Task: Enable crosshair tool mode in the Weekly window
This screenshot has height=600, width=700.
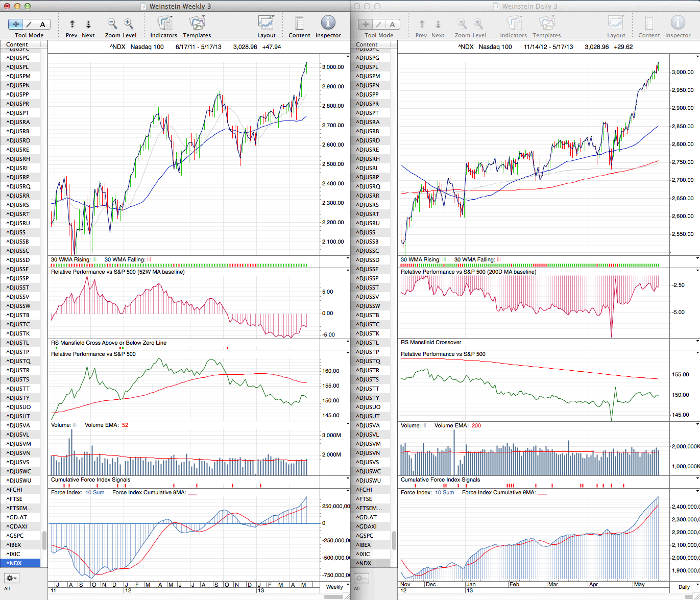Action: click(16, 24)
